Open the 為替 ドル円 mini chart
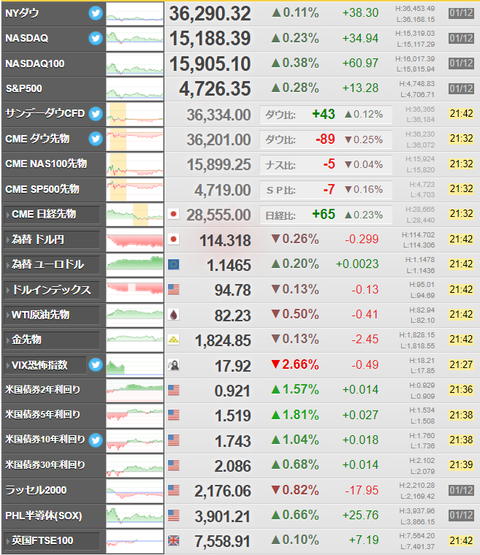 pos(135,240)
